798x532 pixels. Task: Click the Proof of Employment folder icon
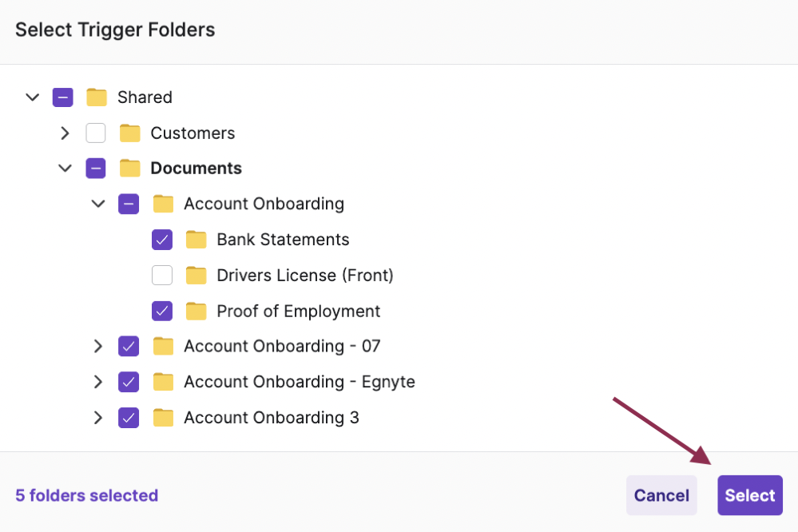(x=196, y=311)
